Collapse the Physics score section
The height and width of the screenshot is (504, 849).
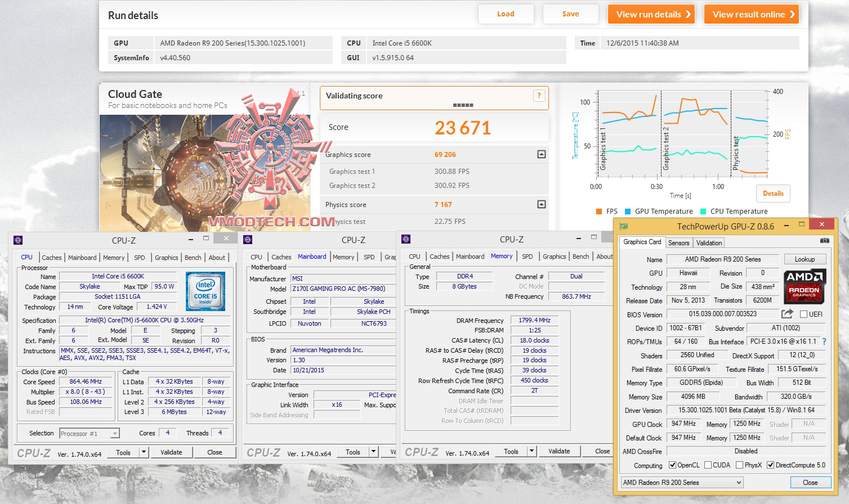point(541,204)
